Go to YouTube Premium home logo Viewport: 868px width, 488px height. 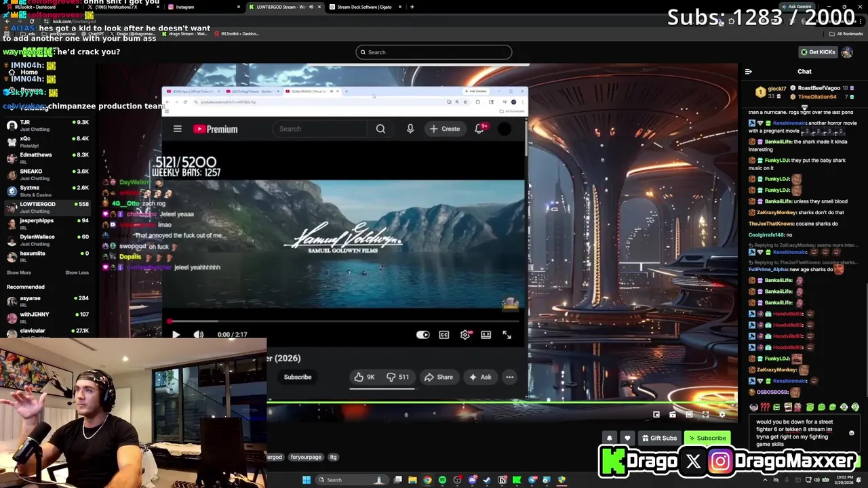click(x=216, y=129)
